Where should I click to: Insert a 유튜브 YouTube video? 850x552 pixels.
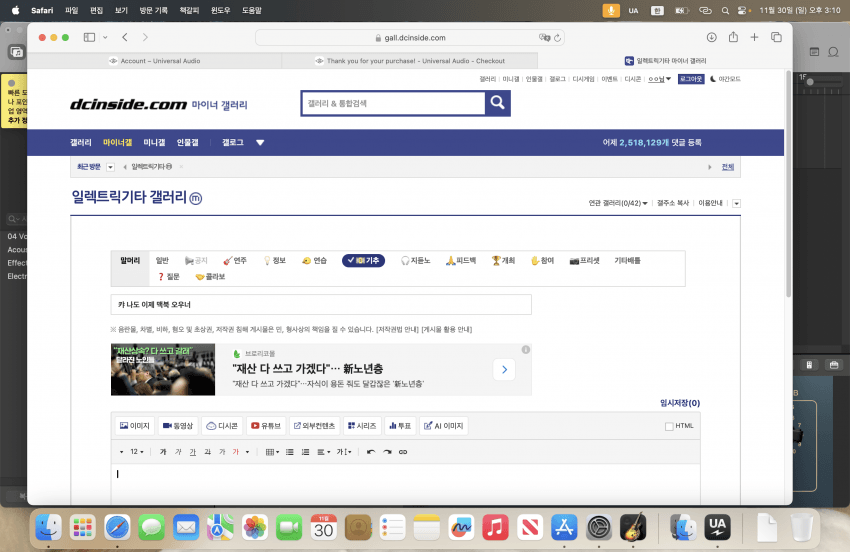pos(266,425)
